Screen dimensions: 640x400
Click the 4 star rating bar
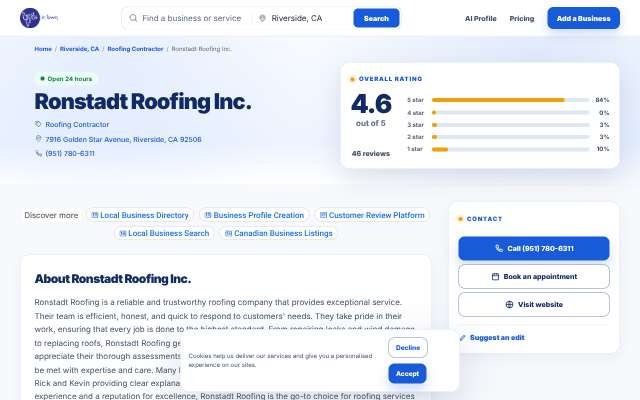(510, 113)
